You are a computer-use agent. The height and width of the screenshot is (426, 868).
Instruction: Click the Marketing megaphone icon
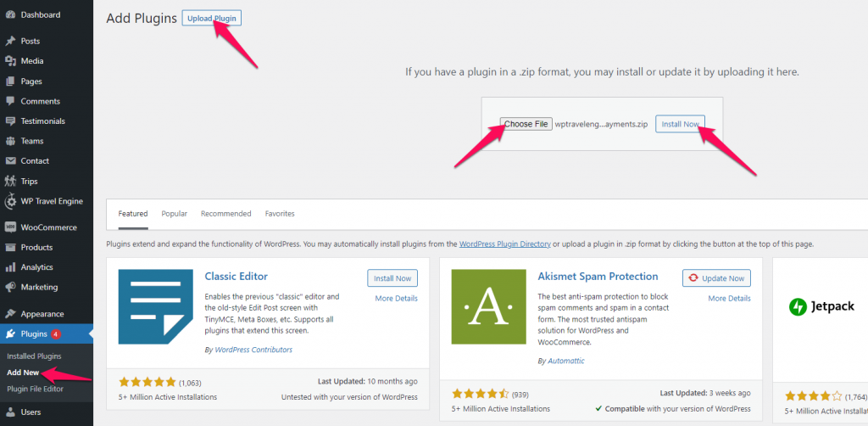click(10, 288)
